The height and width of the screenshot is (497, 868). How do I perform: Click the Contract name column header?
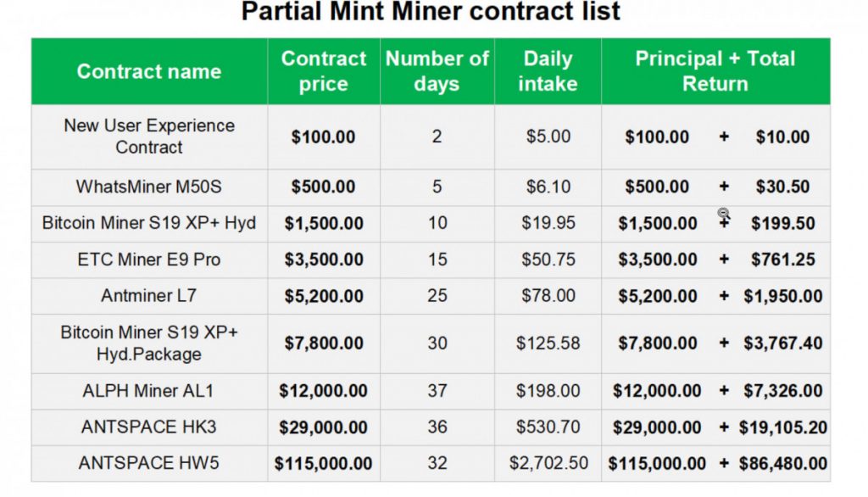tap(149, 71)
